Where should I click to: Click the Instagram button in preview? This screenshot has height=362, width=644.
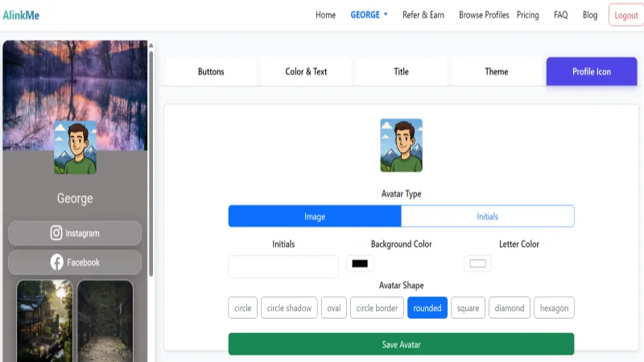(x=75, y=233)
